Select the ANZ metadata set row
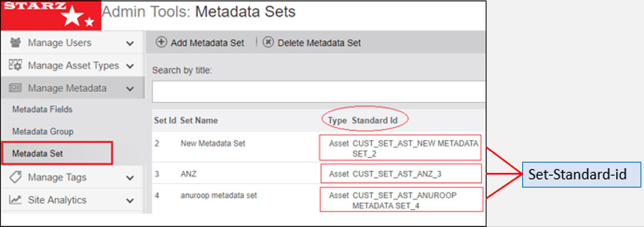This screenshot has width=644, height=227. 318,173
